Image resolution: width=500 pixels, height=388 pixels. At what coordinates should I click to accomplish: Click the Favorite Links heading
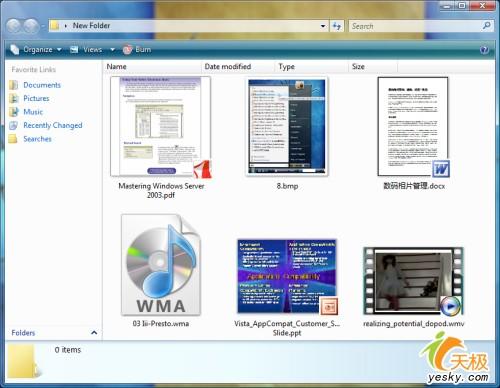[34, 69]
